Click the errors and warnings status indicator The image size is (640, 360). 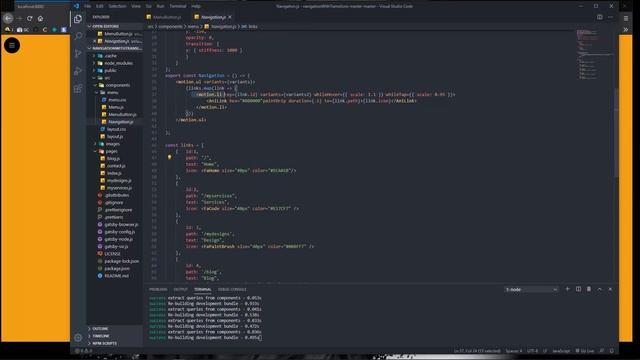(x=83, y=351)
